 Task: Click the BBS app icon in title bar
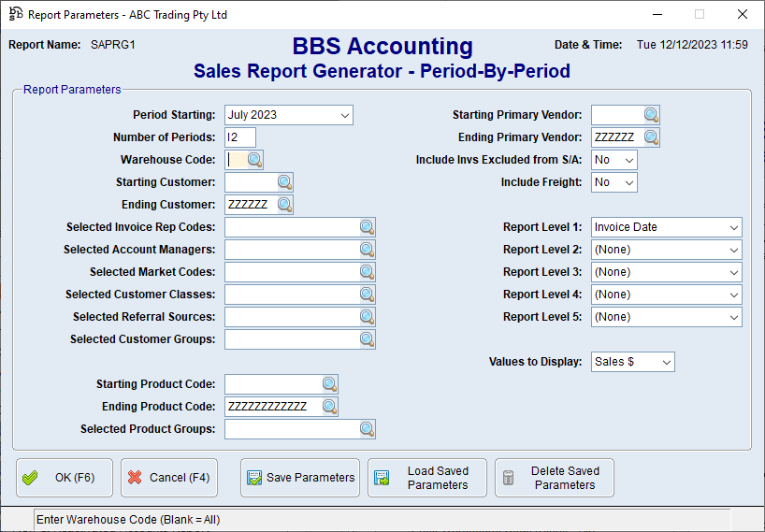16,14
